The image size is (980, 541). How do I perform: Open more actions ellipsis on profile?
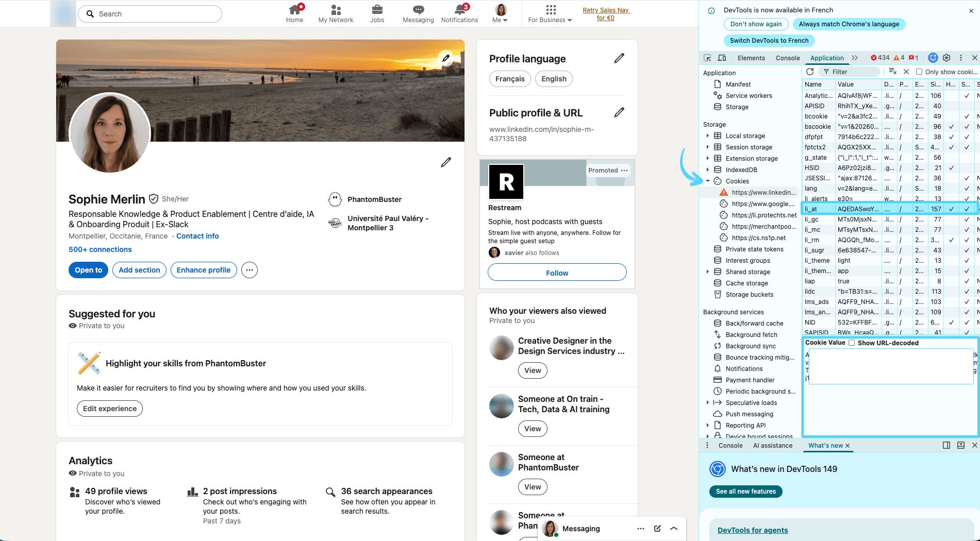pyautogui.click(x=250, y=270)
